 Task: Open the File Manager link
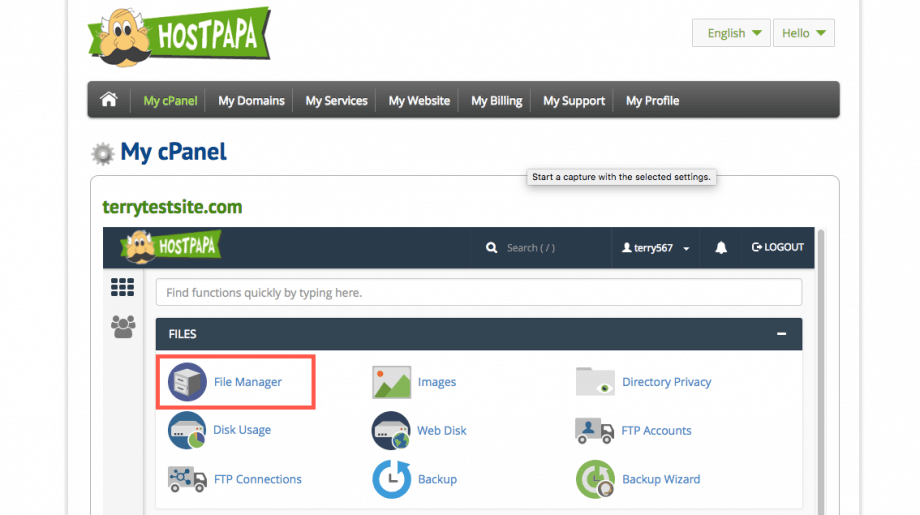click(248, 382)
